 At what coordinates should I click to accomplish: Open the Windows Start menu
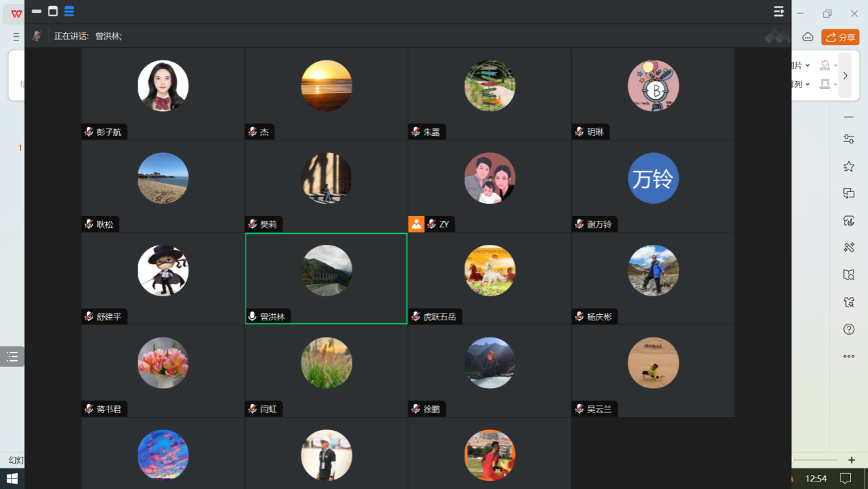[x=12, y=478]
